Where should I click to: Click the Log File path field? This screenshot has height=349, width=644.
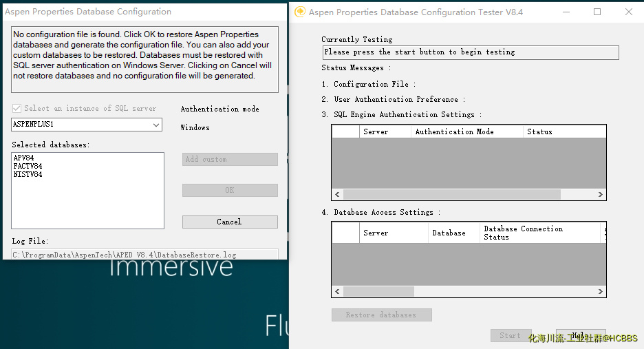point(144,255)
